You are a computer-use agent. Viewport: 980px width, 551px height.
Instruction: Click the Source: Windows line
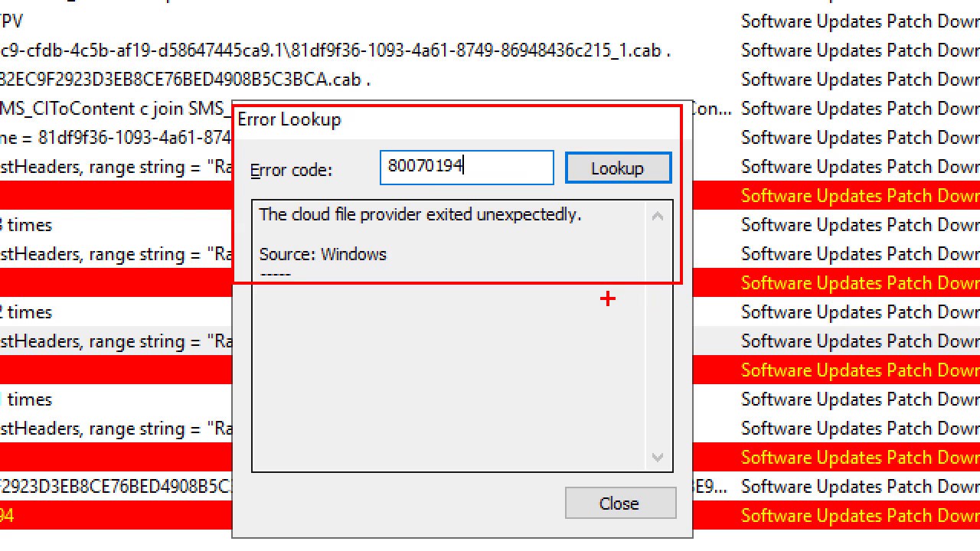click(322, 254)
